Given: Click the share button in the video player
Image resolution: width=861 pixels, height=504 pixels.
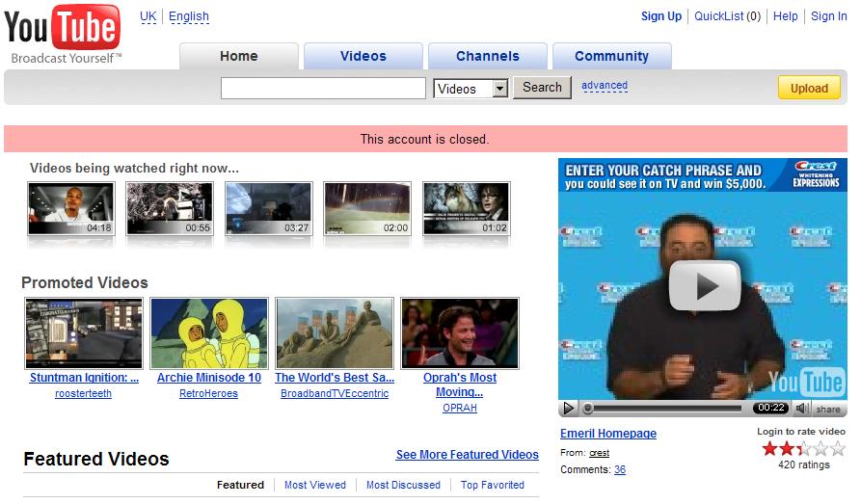Looking at the screenshot, I should coord(828,409).
